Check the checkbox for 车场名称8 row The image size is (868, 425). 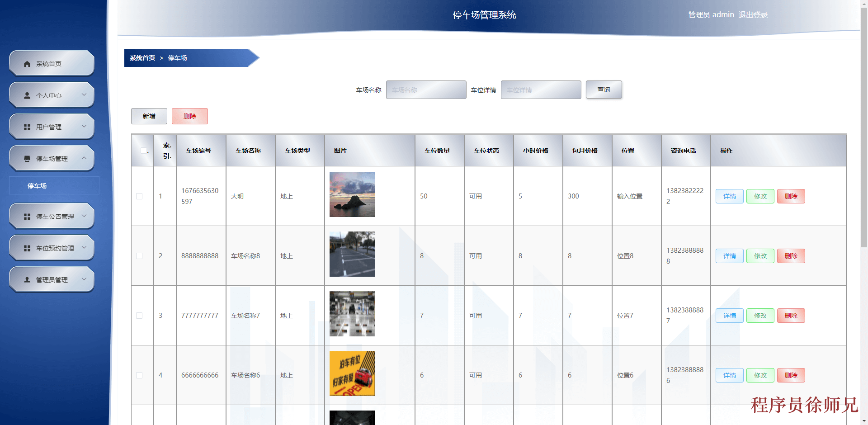[x=139, y=256]
